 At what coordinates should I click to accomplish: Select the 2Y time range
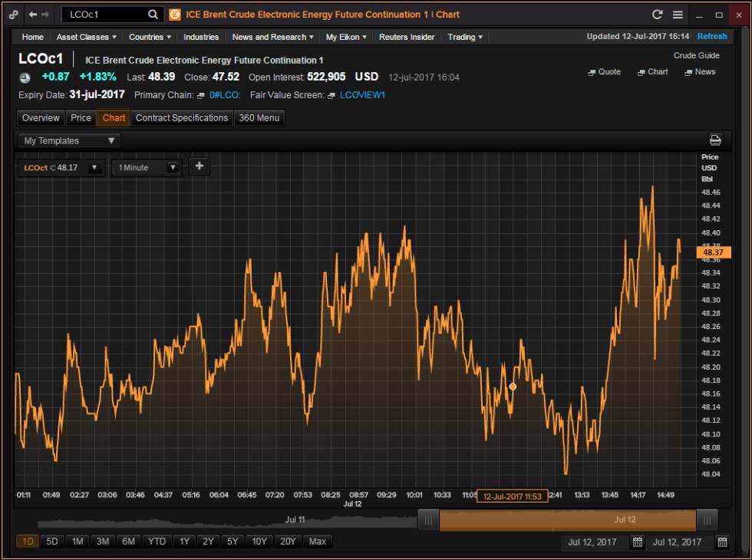click(208, 542)
